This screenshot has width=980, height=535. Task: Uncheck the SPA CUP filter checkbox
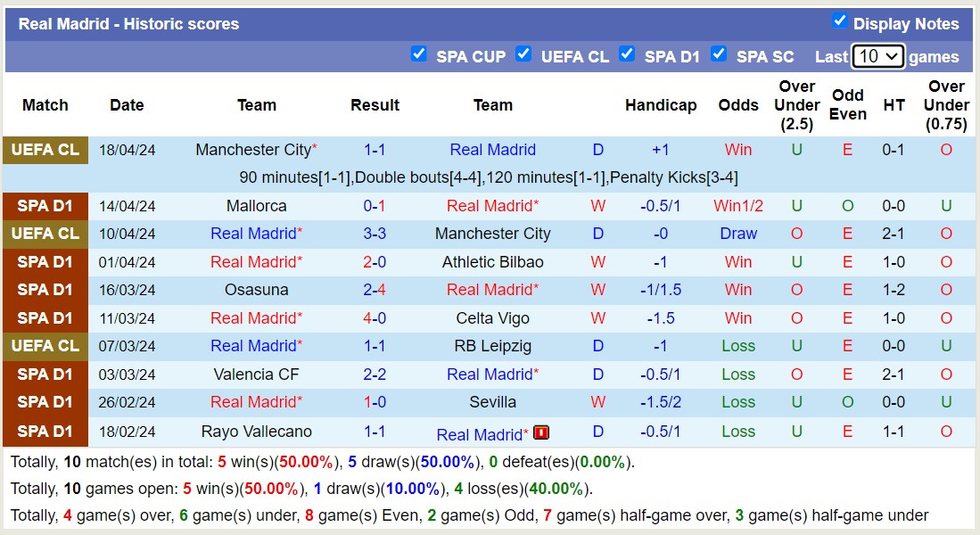pos(418,53)
